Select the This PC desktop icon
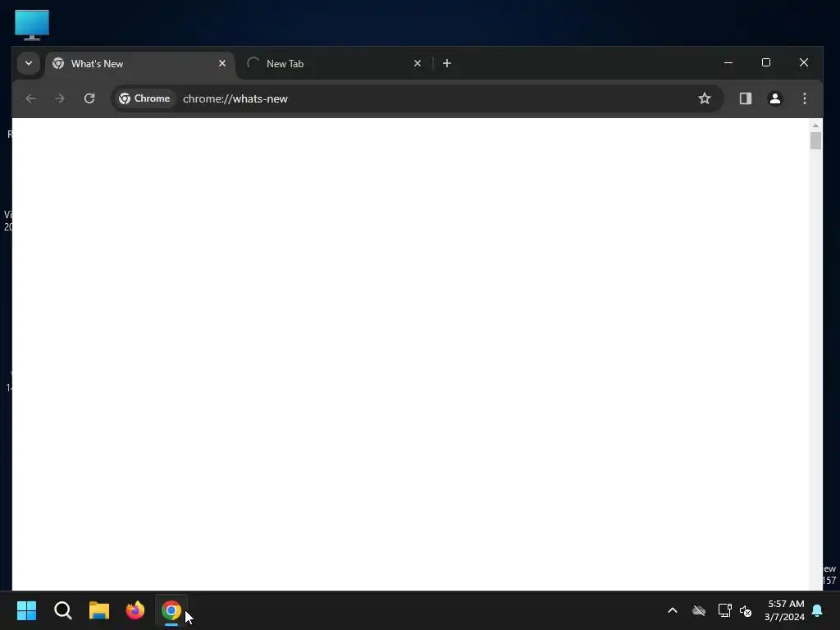The height and width of the screenshot is (630, 840). pyautogui.click(x=32, y=25)
